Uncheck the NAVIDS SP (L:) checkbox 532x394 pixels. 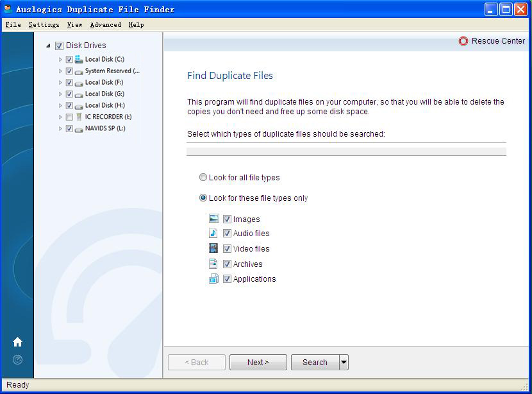(69, 129)
